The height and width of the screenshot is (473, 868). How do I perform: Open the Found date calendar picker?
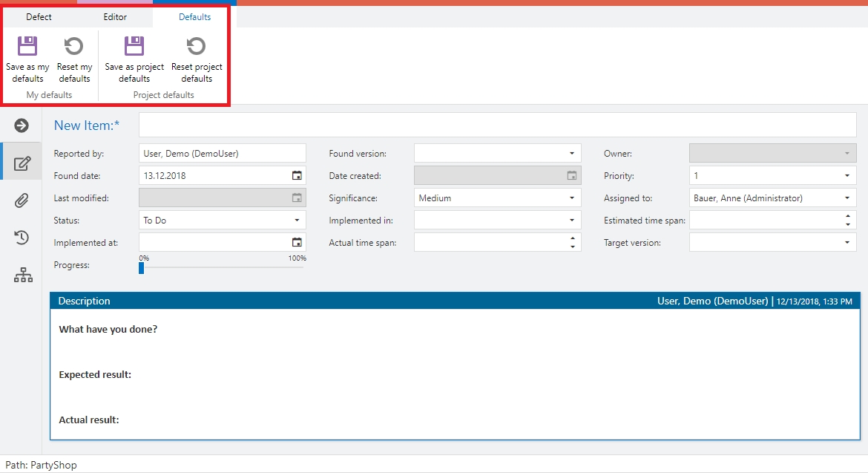(x=297, y=176)
